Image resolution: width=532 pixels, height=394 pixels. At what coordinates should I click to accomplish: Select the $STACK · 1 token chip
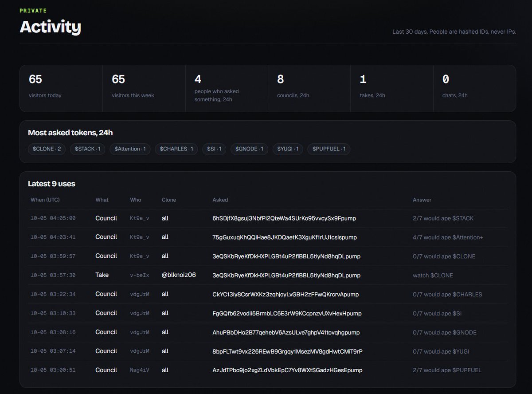(88, 149)
